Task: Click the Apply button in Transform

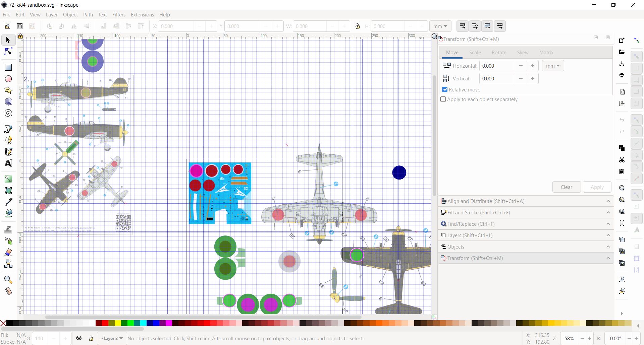Action: coord(597,187)
